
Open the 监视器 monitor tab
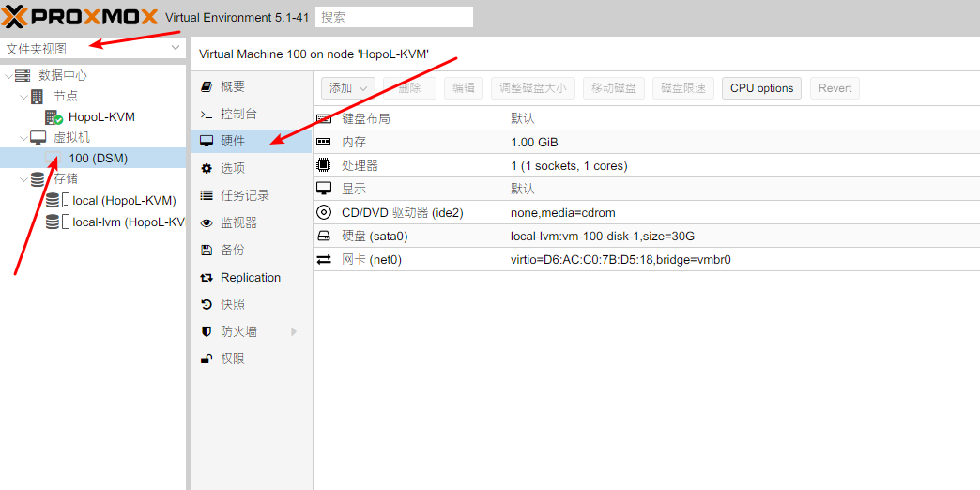coord(252,222)
